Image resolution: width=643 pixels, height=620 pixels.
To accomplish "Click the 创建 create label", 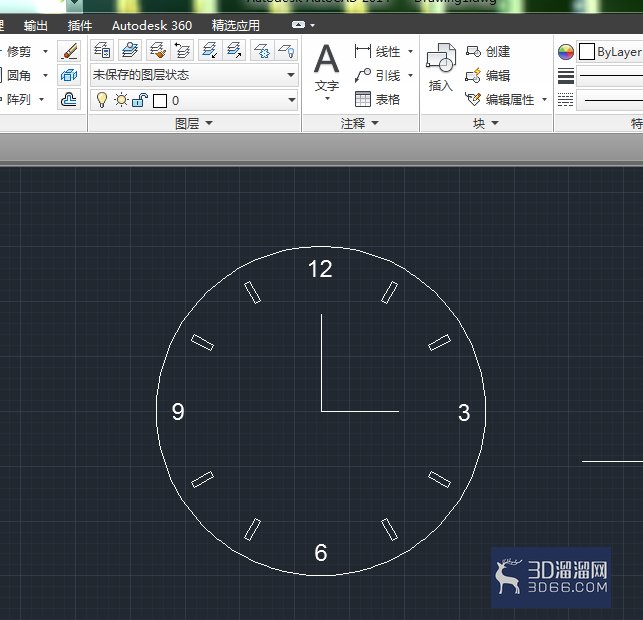I will (x=498, y=52).
